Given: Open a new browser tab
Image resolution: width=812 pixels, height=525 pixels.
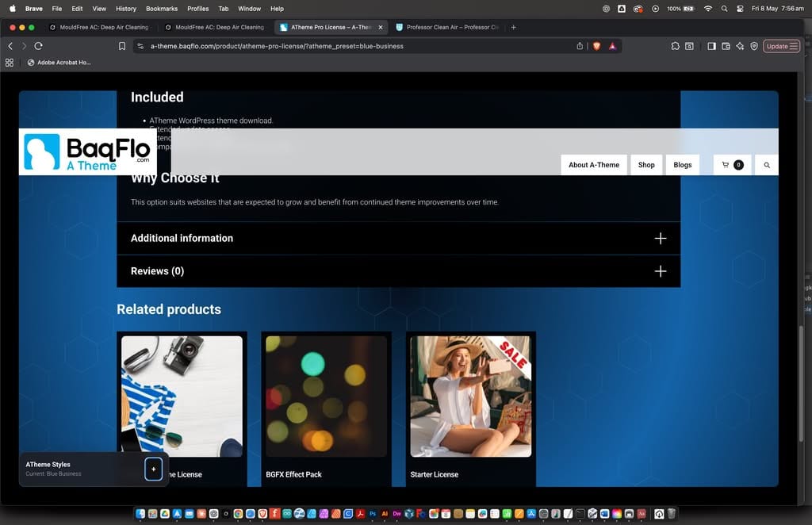Looking at the screenshot, I should pyautogui.click(x=513, y=28).
